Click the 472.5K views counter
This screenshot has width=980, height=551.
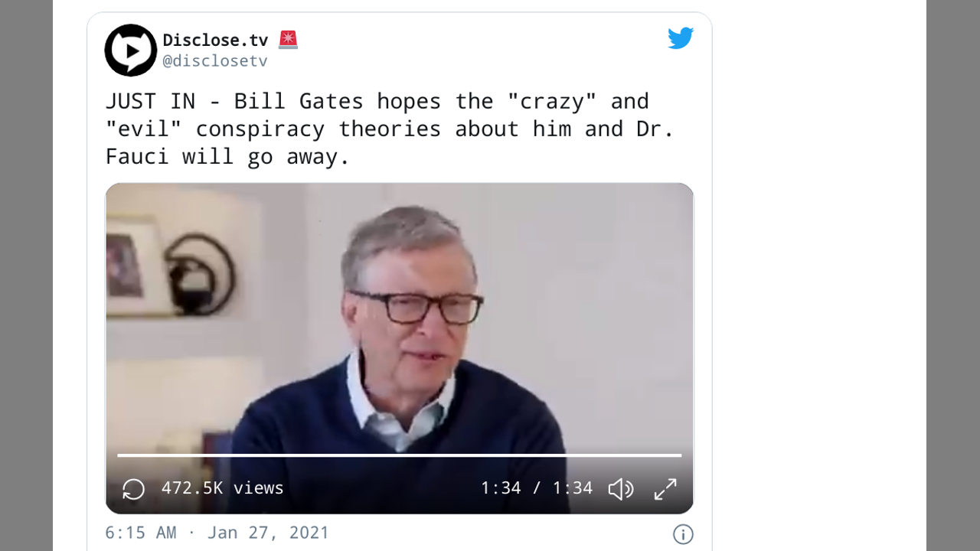(222, 488)
